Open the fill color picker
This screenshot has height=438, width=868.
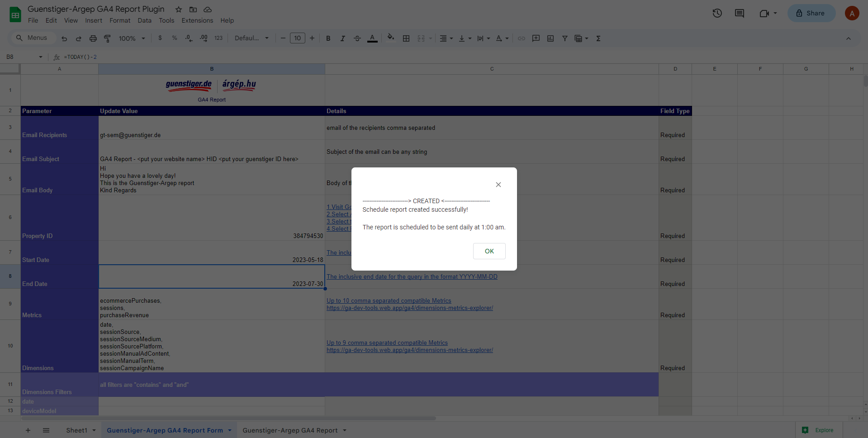391,38
